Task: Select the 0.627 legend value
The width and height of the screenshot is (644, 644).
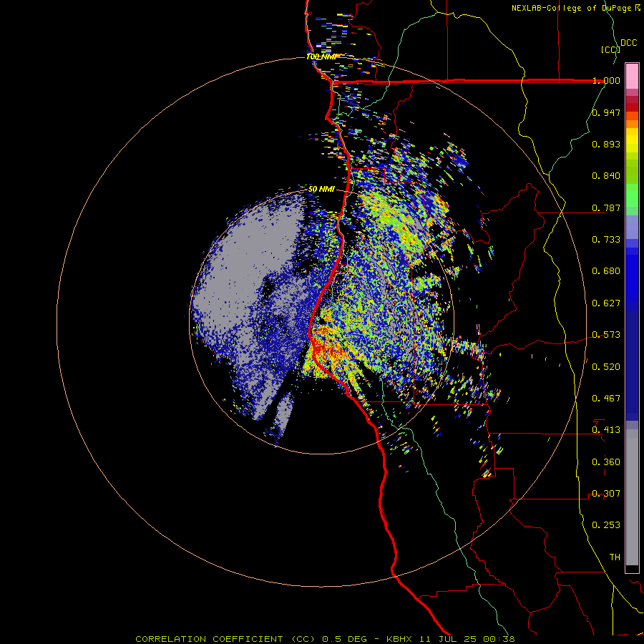Action: (x=606, y=303)
